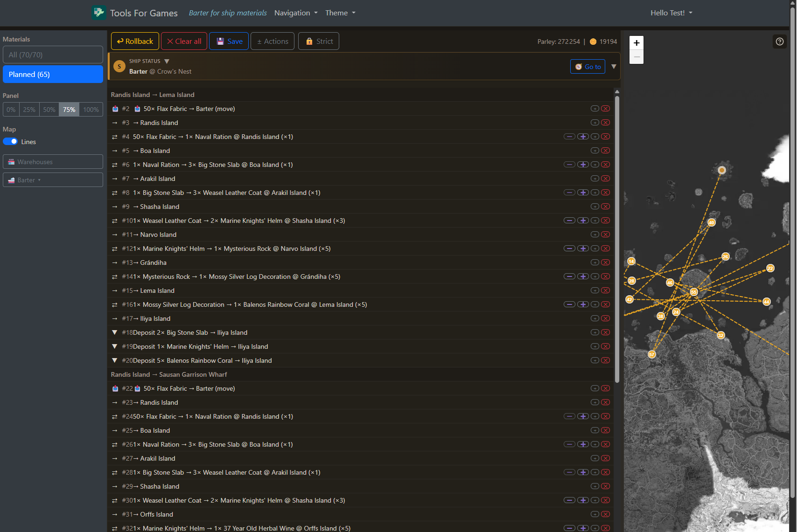Set panel width to 0%

click(11, 110)
